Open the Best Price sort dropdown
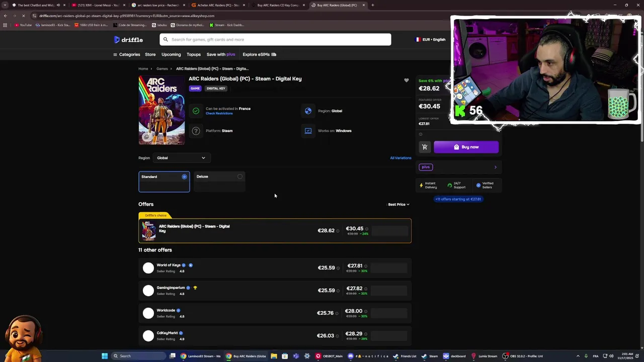 click(398, 205)
